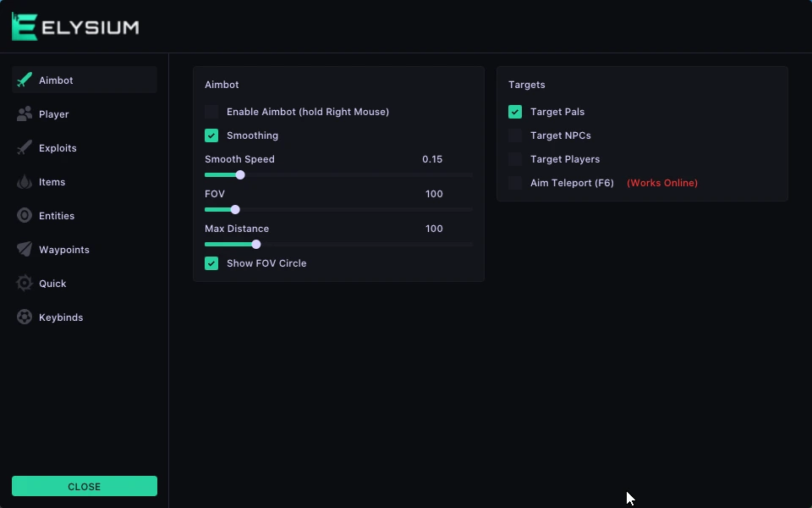Click the FOV value 100
Viewport: 812px width, 508px height.
click(434, 194)
